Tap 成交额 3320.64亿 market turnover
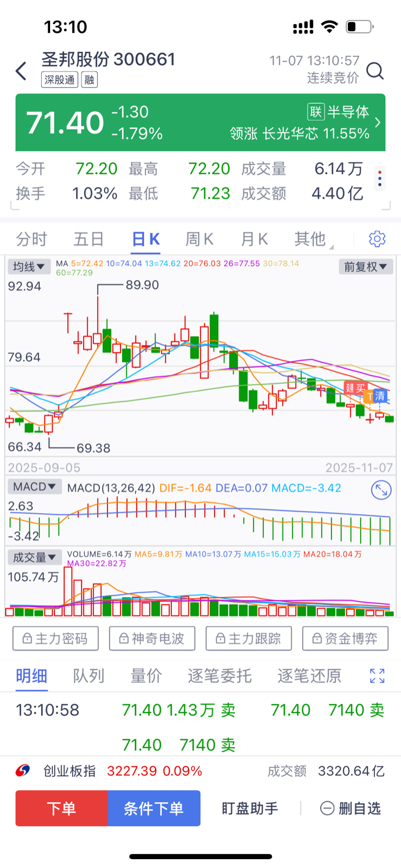 pos(326,771)
